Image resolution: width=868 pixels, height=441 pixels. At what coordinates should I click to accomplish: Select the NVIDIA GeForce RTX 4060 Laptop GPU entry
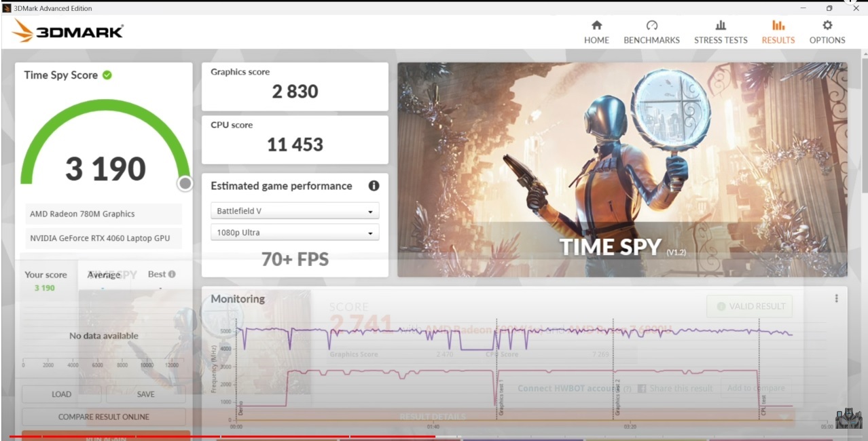[104, 238]
